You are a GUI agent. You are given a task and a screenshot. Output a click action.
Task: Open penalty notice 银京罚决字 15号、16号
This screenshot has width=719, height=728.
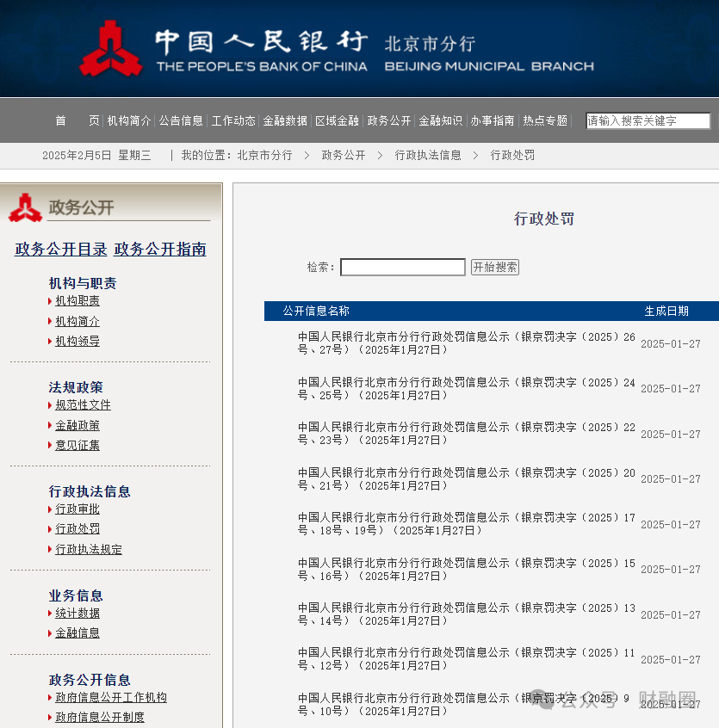click(x=467, y=569)
